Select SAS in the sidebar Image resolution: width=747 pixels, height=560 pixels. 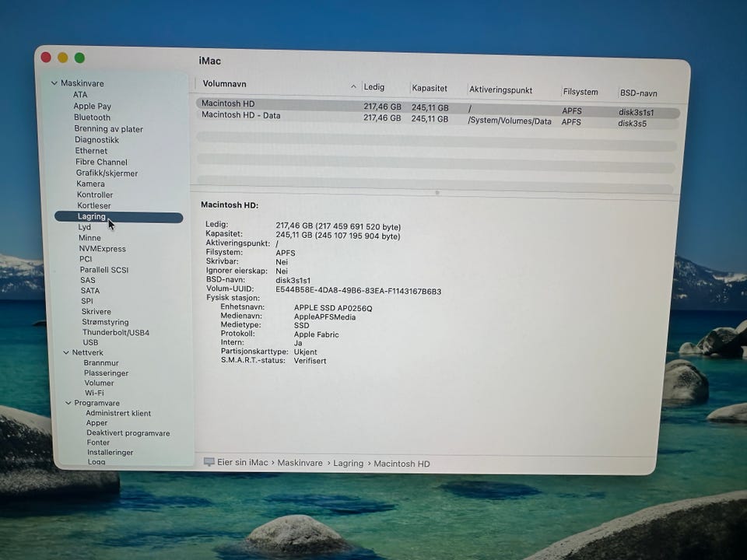click(88, 280)
